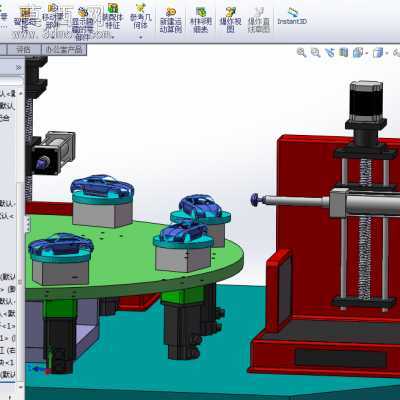400x400 pixels.
Task: Collapse the feature tree panel chevron
Action: coord(19,68)
